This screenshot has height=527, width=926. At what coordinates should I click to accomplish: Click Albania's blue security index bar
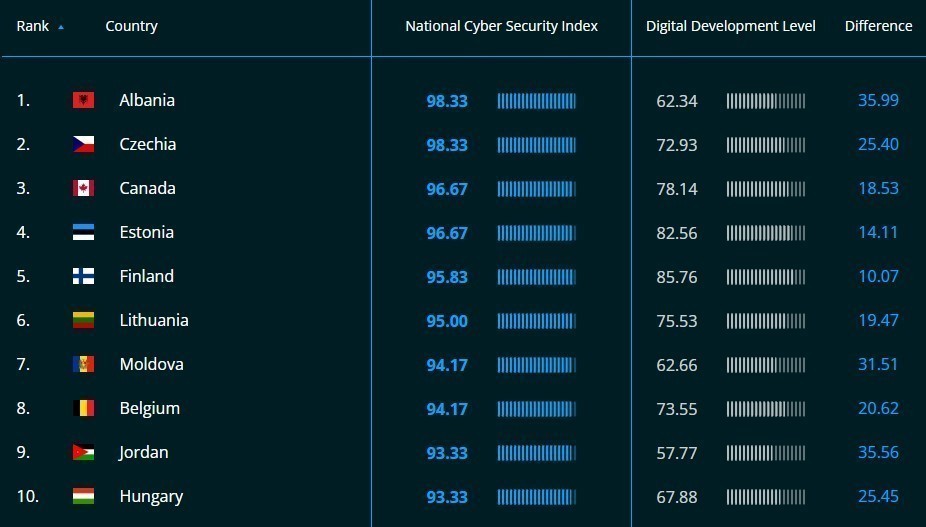click(x=536, y=101)
